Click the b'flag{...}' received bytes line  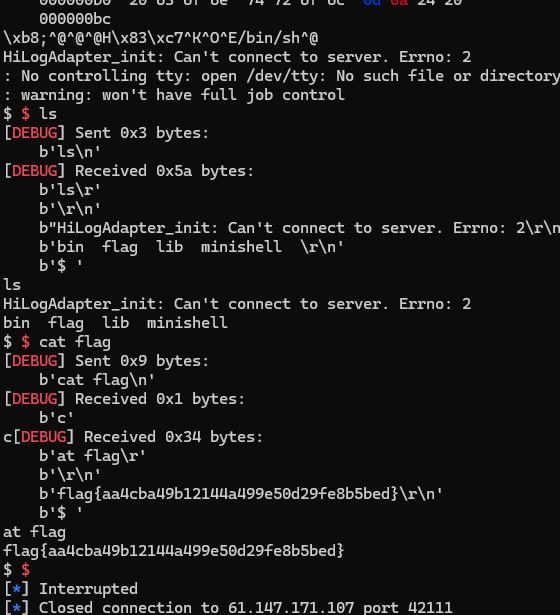[241, 494]
